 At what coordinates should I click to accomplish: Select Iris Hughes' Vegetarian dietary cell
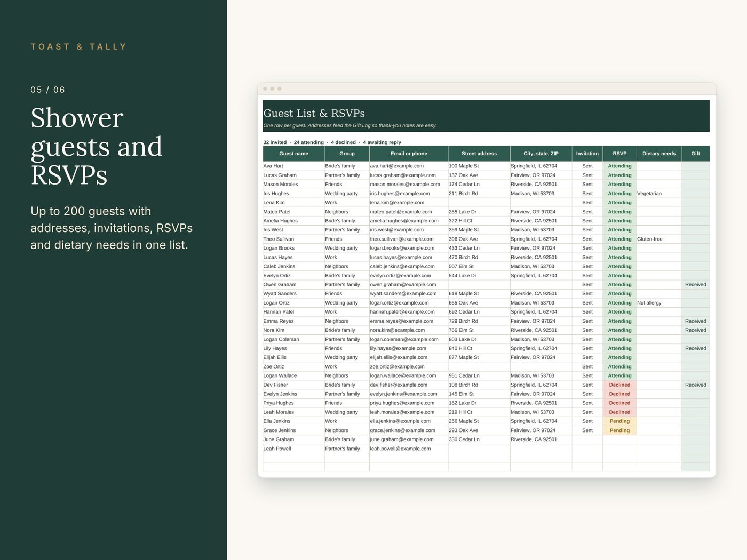pyautogui.click(x=659, y=194)
